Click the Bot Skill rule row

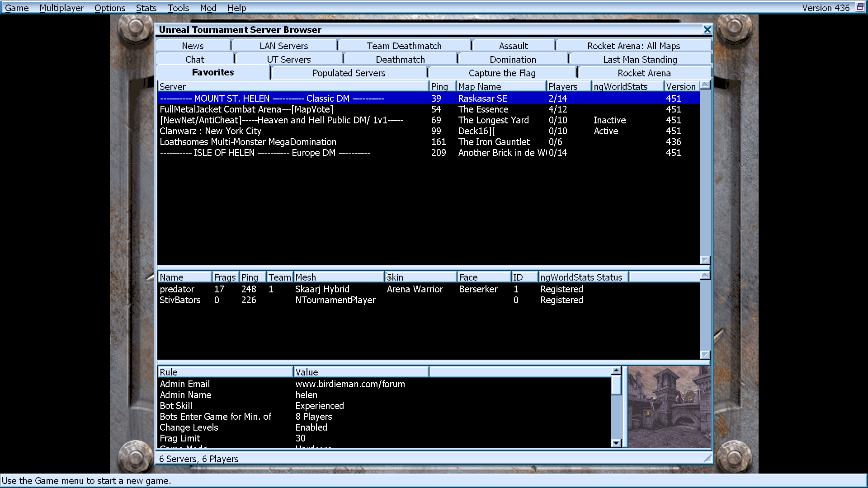coord(384,405)
